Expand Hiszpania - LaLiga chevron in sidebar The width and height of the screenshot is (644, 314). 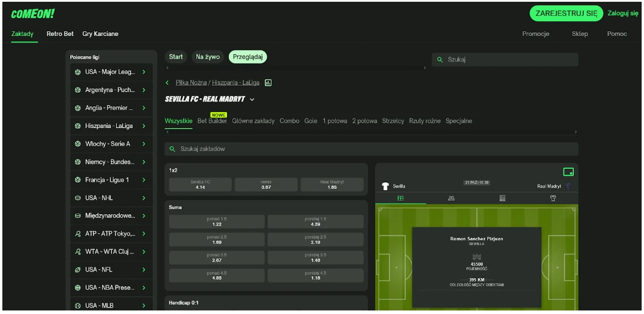pyautogui.click(x=144, y=126)
